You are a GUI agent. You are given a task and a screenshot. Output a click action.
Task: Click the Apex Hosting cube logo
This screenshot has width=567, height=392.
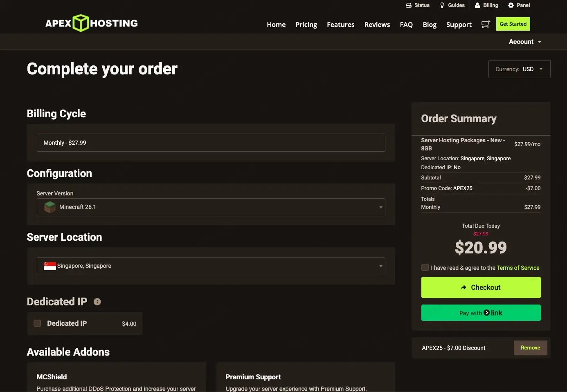[x=81, y=23]
